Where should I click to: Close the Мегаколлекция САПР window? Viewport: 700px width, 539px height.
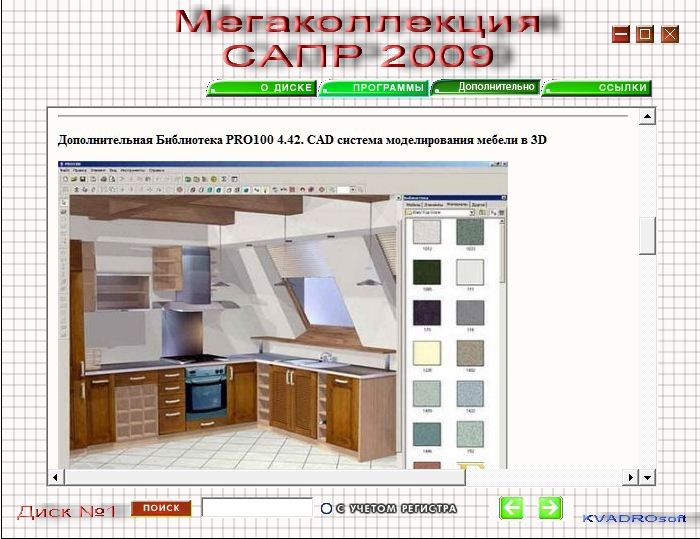click(x=670, y=34)
